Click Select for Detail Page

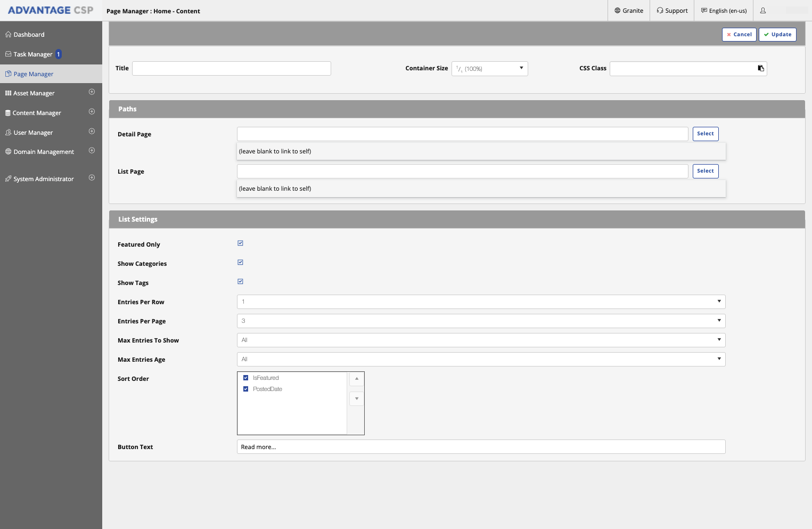706,134
